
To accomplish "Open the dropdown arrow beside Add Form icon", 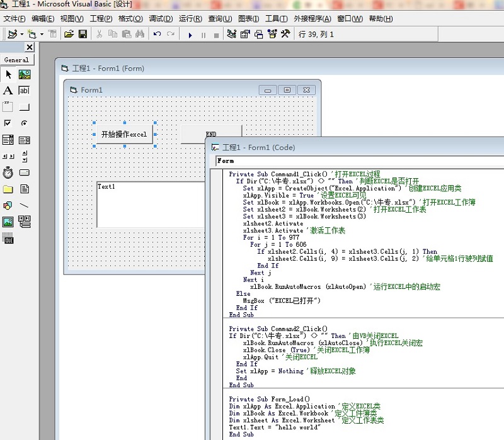I will click(42, 34).
